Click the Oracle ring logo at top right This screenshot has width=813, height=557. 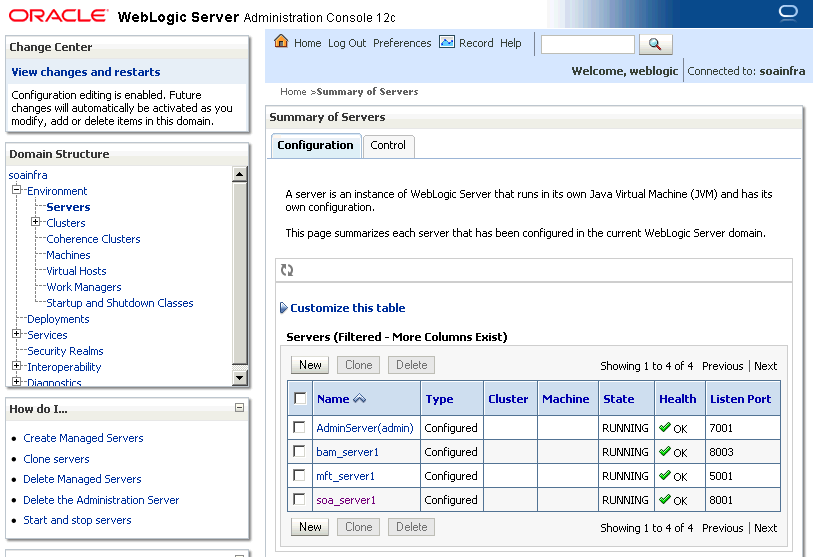tap(788, 12)
